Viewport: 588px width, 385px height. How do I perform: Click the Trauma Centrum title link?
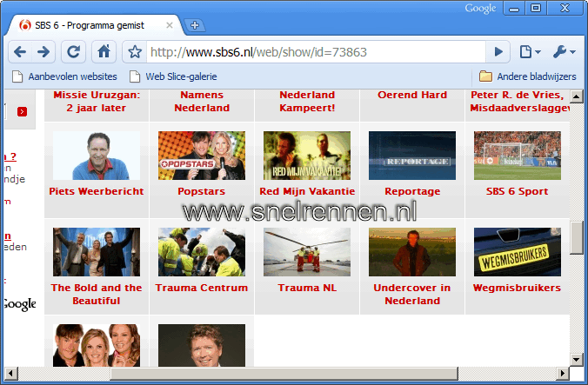click(x=202, y=288)
